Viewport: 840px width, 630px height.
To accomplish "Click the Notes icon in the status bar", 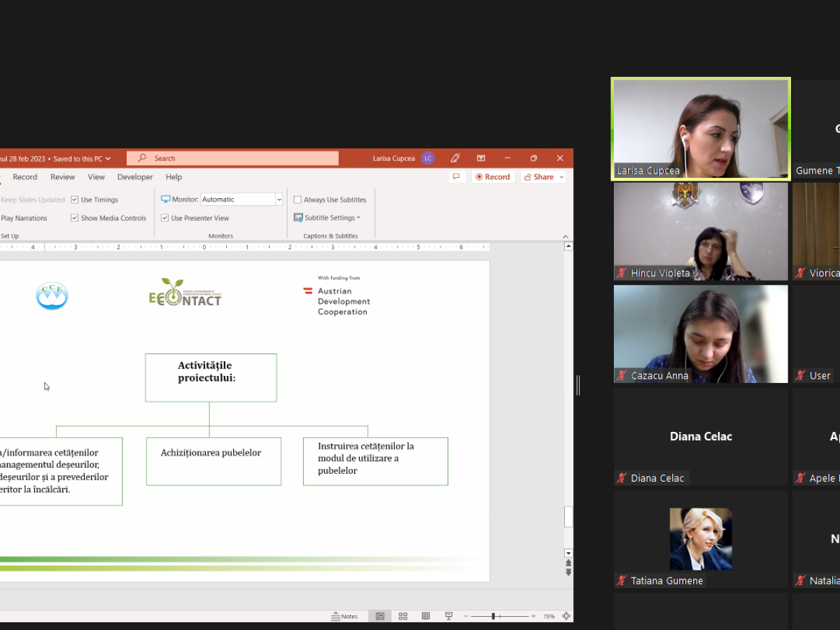I will (344, 616).
